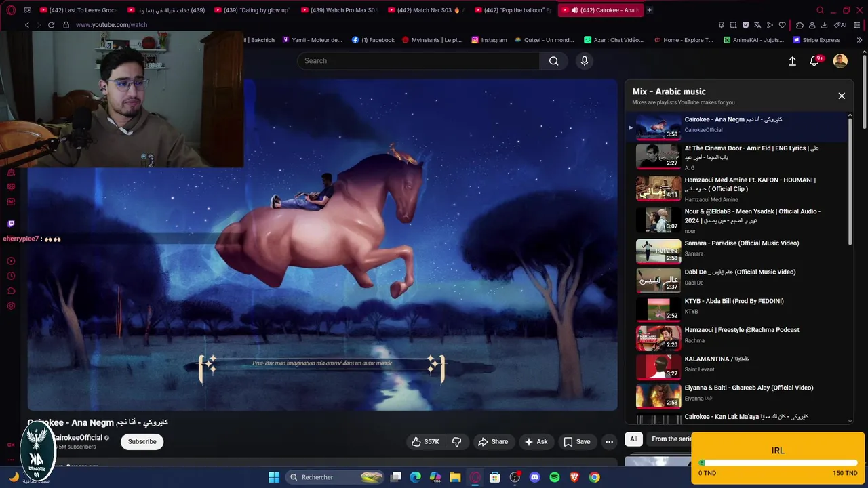868x488 pixels.
Task: Launch Google Chrome from taskbar
Action: (594, 477)
